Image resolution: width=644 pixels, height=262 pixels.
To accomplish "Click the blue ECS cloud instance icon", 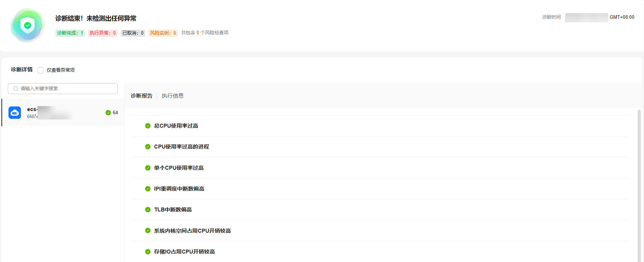I will pyautogui.click(x=15, y=112).
